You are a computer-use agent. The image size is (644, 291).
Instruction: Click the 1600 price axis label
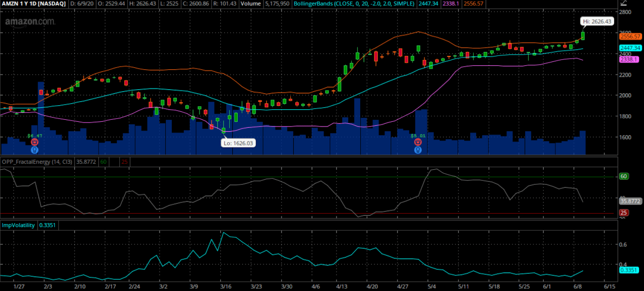(x=625, y=137)
